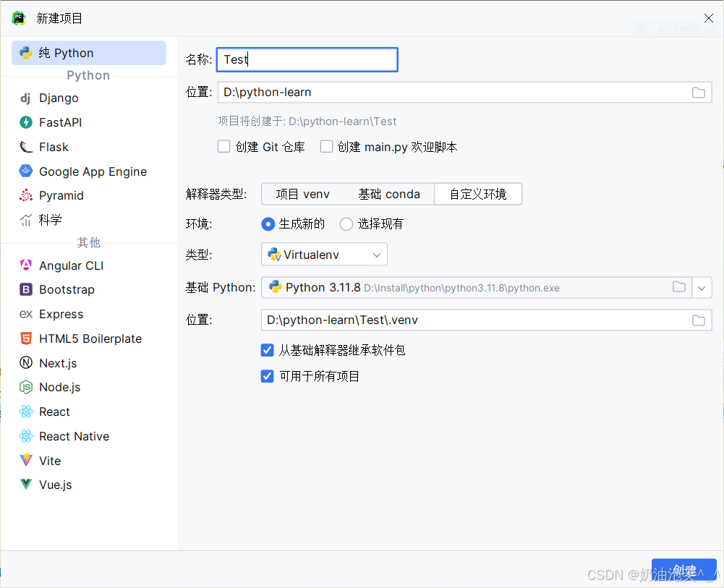Uncheck 可用于所有项目 option
Screen dimensions: 724x588
click(x=268, y=376)
